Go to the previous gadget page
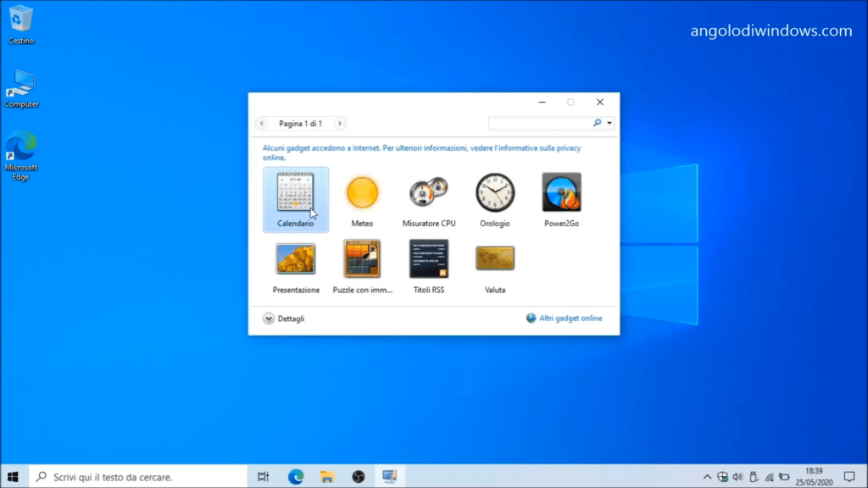Image resolution: width=868 pixels, height=488 pixels. pos(262,124)
